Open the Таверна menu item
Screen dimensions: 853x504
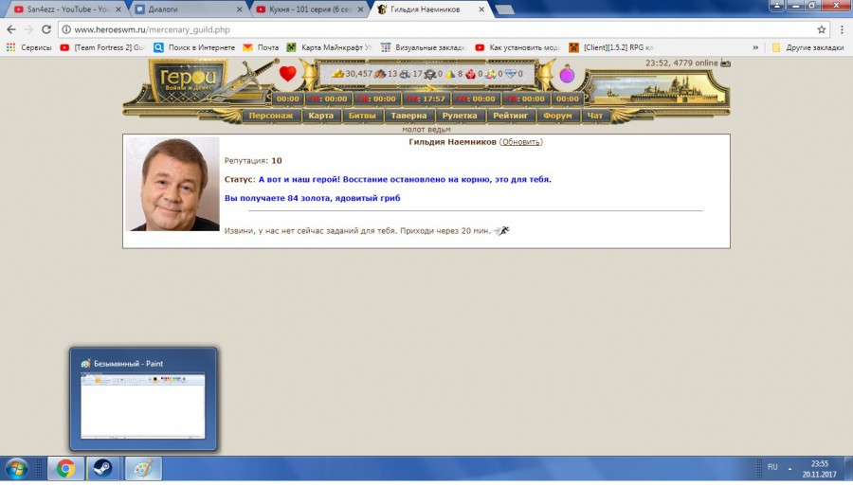pyautogui.click(x=408, y=116)
